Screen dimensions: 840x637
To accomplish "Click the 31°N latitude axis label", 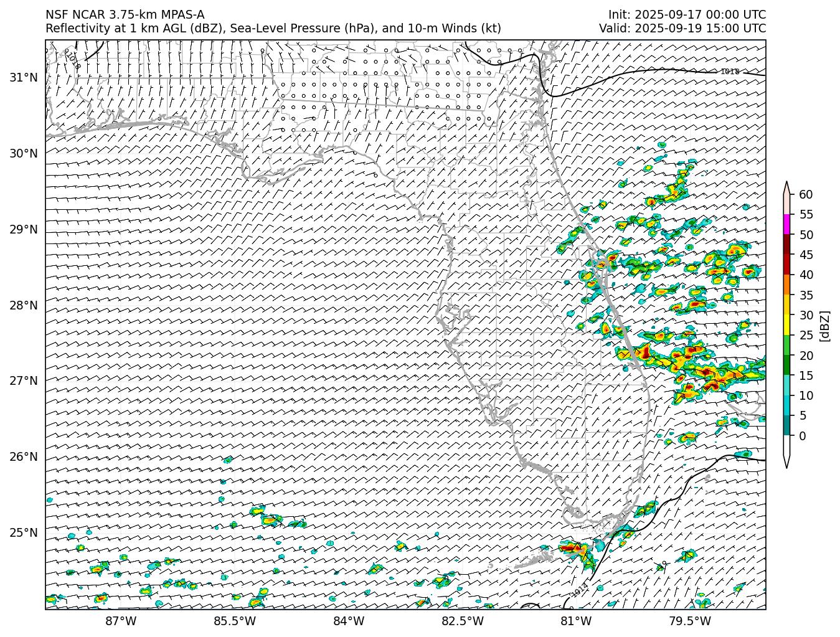I will (24, 77).
